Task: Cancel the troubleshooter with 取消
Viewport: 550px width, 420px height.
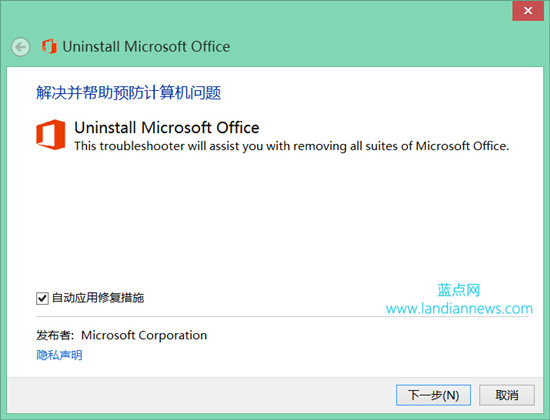Action: 507,395
